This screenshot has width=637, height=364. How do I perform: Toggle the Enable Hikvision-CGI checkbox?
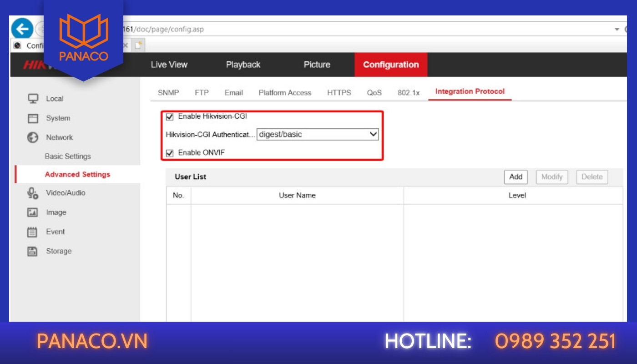pos(170,117)
